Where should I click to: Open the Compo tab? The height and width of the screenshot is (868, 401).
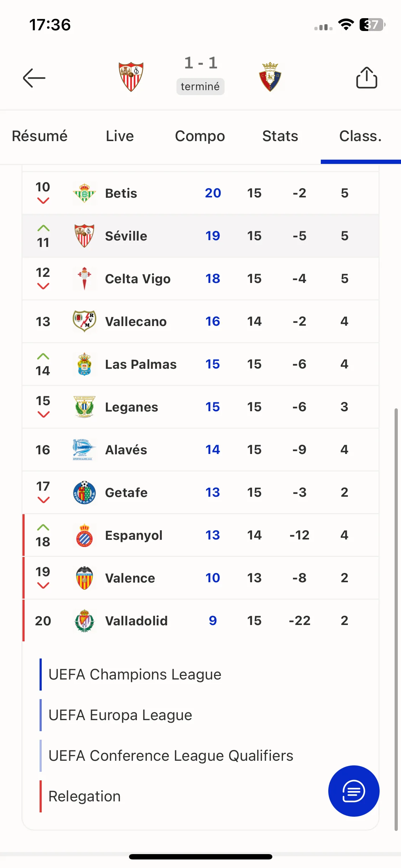[200, 136]
